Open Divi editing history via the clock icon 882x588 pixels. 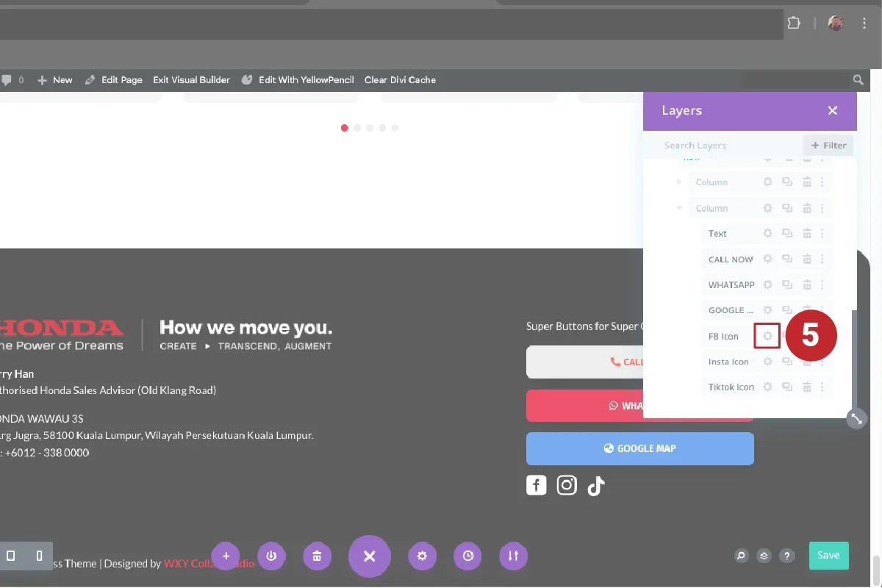[467, 556]
